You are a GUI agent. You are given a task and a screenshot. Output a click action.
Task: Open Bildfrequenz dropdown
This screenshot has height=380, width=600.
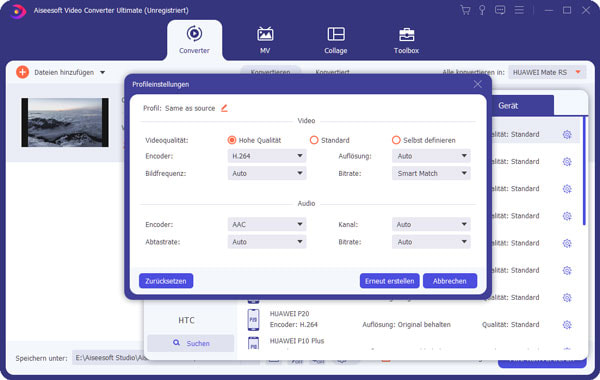(x=267, y=173)
